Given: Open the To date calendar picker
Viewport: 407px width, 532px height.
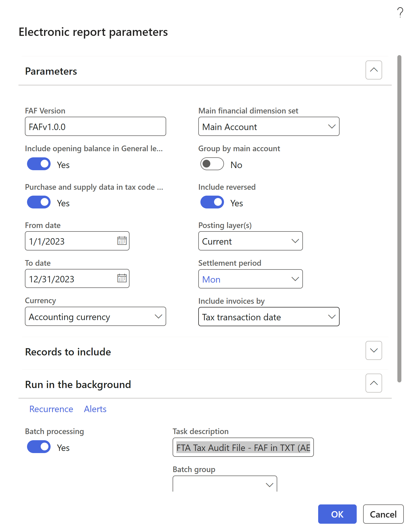Looking at the screenshot, I should pos(122,279).
